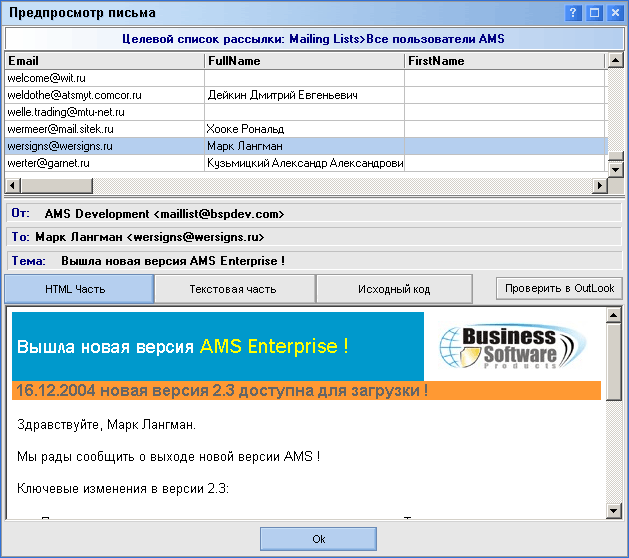Click the right arrow of horizontal scrollbar

[600, 186]
